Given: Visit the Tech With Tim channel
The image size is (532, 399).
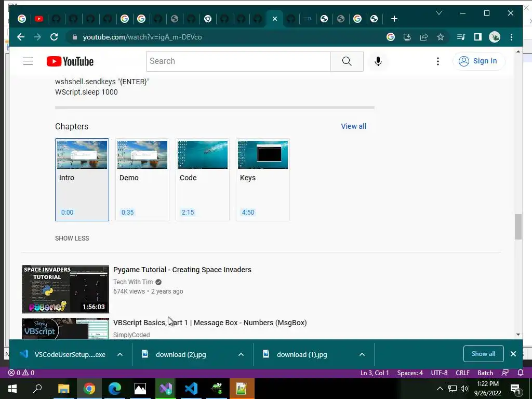Looking at the screenshot, I should coord(133,282).
